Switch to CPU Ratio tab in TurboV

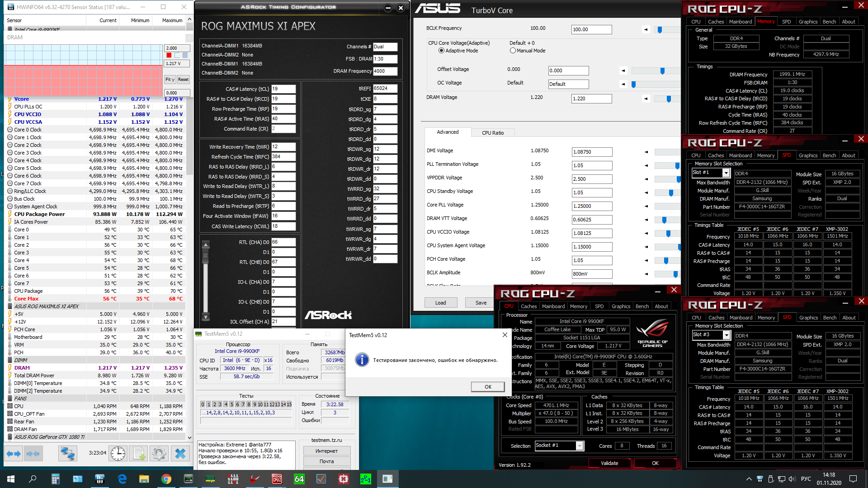tap(492, 133)
